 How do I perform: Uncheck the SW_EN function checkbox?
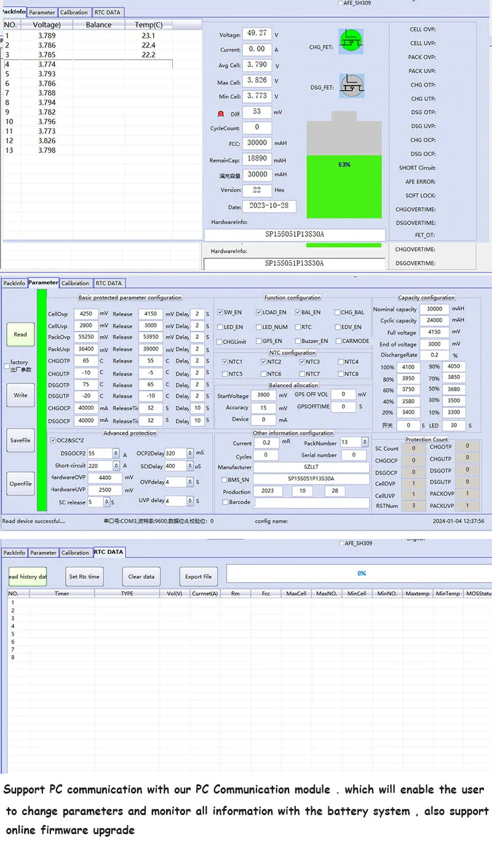(x=220, y=313)
